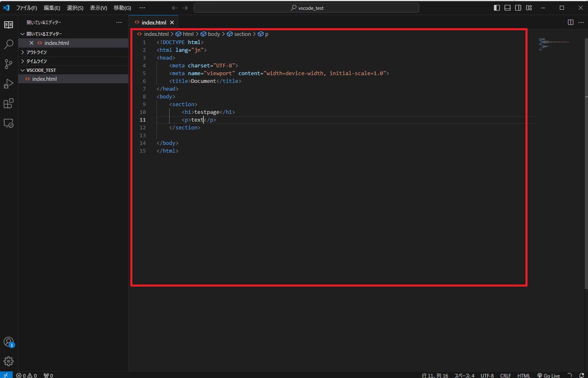Open the status bar notifications bell
Viewport: 588px width, 378px height.
[581, 376]
